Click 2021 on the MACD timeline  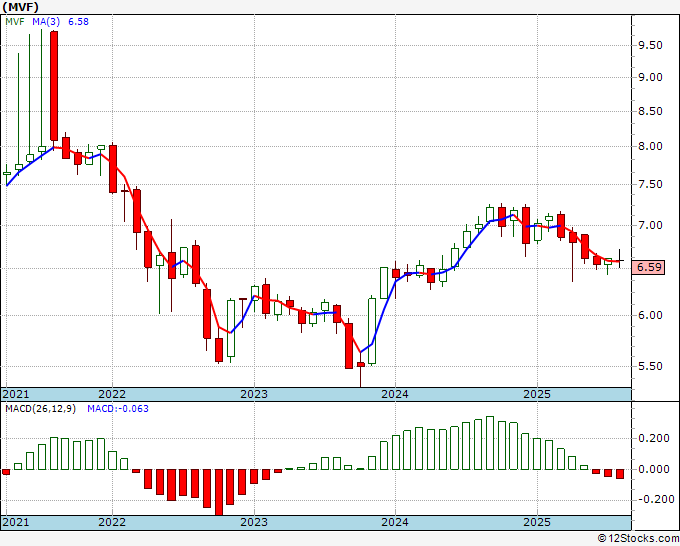(x=16, y=522)
